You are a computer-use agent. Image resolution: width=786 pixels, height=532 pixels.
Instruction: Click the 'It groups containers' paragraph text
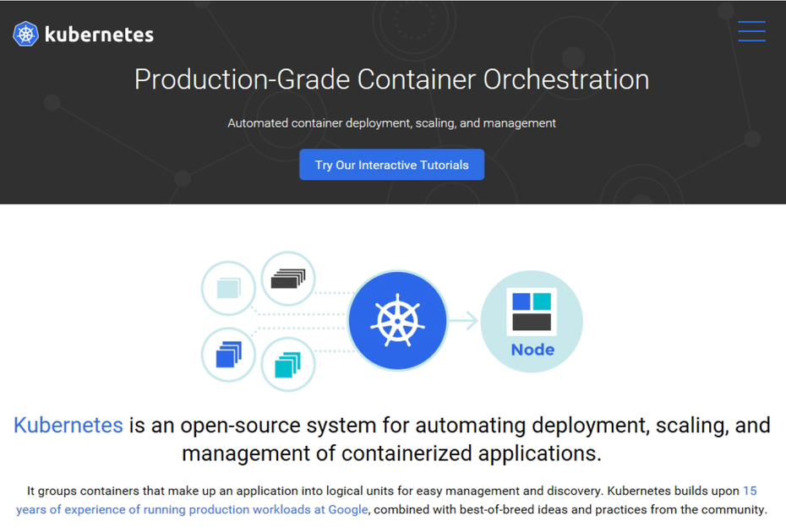[x=391, y=500]
